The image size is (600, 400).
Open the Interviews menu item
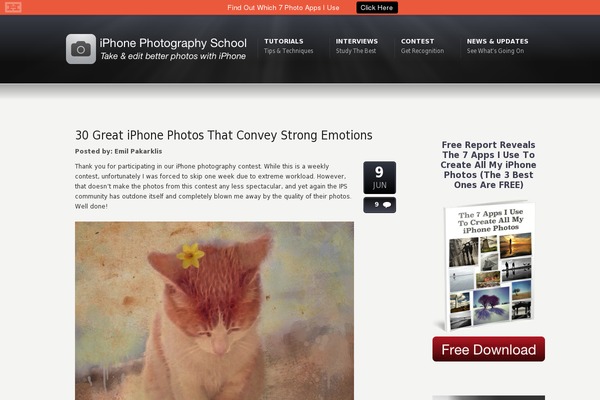click(357, 41)
